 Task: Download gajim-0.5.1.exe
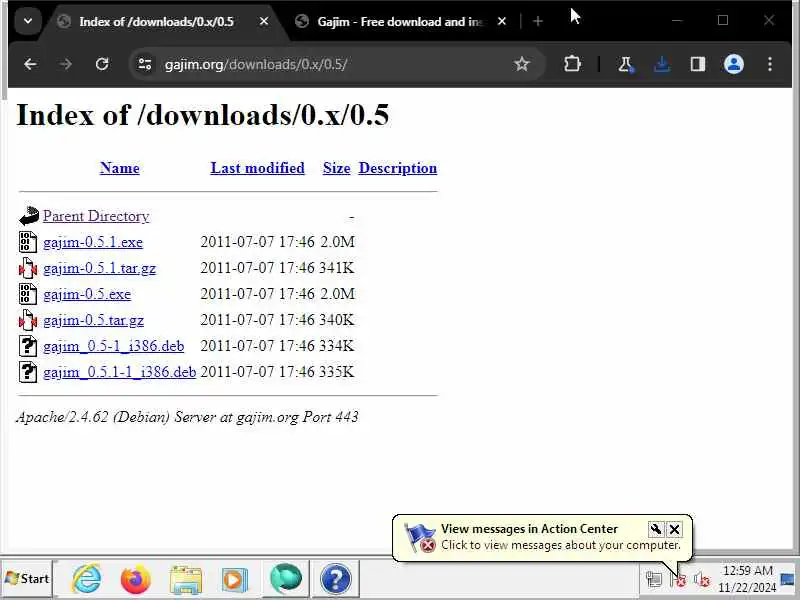click(x=93, y=242)
